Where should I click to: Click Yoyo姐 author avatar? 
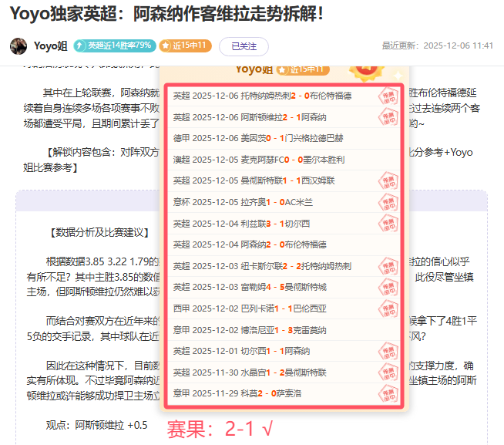(18, 46)
